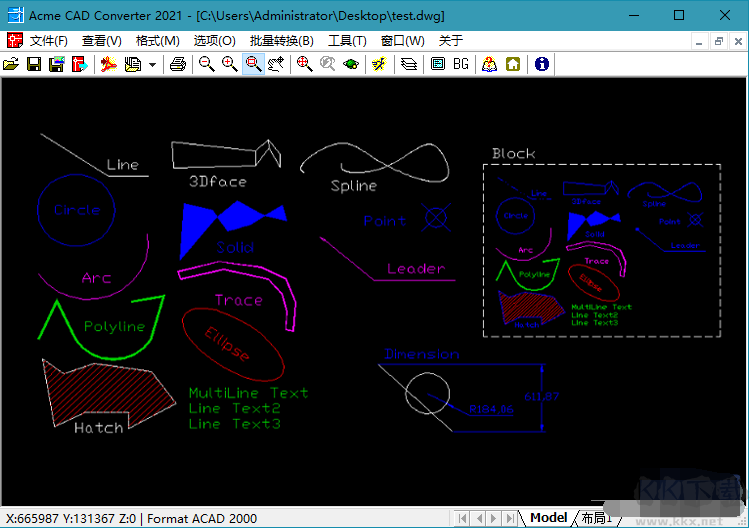Select the Pan hand tool
This screenshot has height=528, width=750.
[277, 64]
